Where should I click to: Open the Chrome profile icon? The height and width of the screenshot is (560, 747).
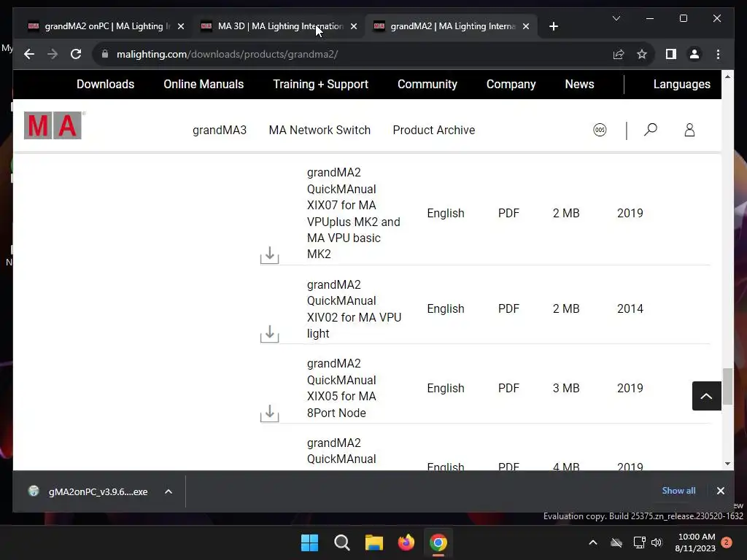(x=694, y=54)
